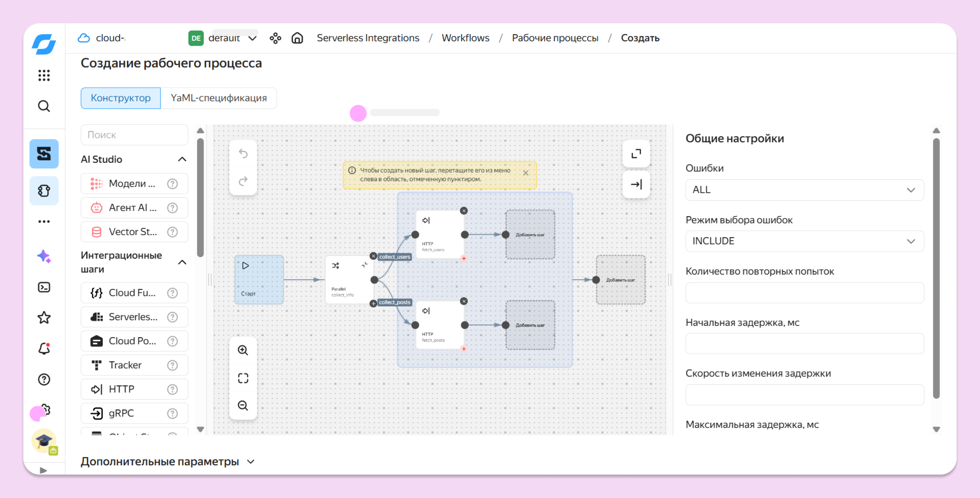Viewport: 980px width, 498px height.
Task: Click Количество повторных попыток input field
Action: [x=804, y=292]
